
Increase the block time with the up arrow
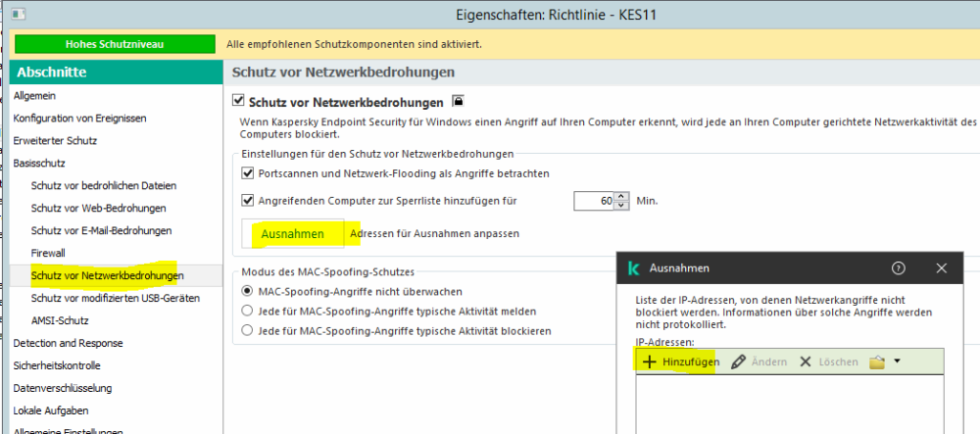click(x=620, y=197)
